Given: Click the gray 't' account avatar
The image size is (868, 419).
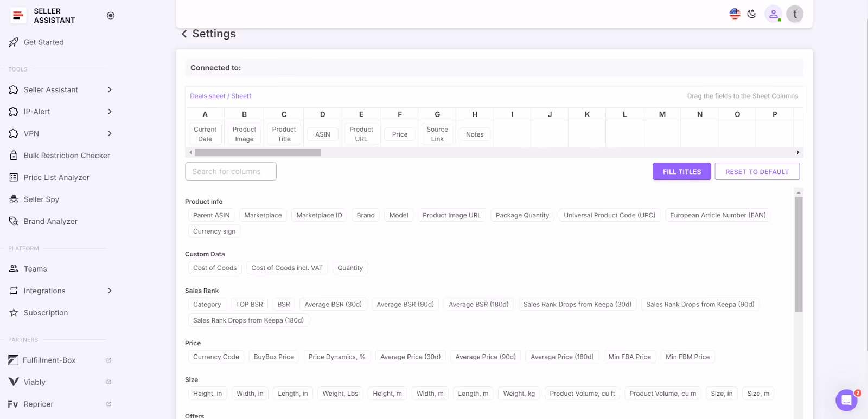Looking at the screenshot, I should pos(795,14).
